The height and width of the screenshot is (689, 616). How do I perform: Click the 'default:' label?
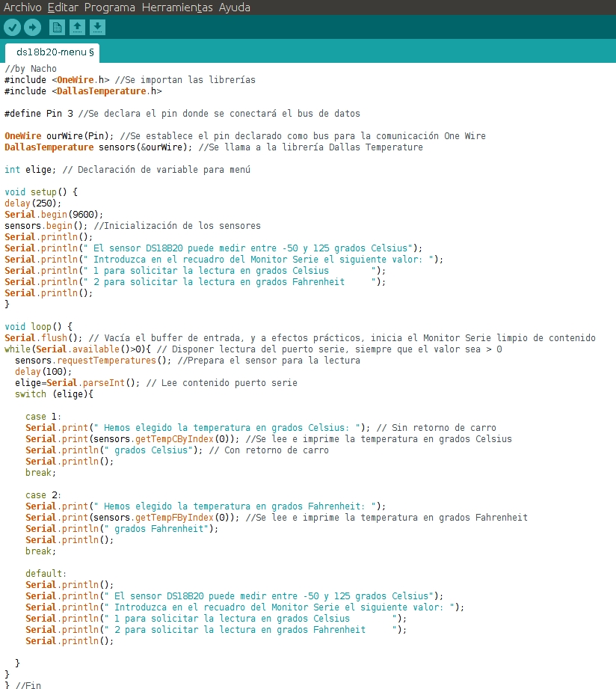click(46, 574)
